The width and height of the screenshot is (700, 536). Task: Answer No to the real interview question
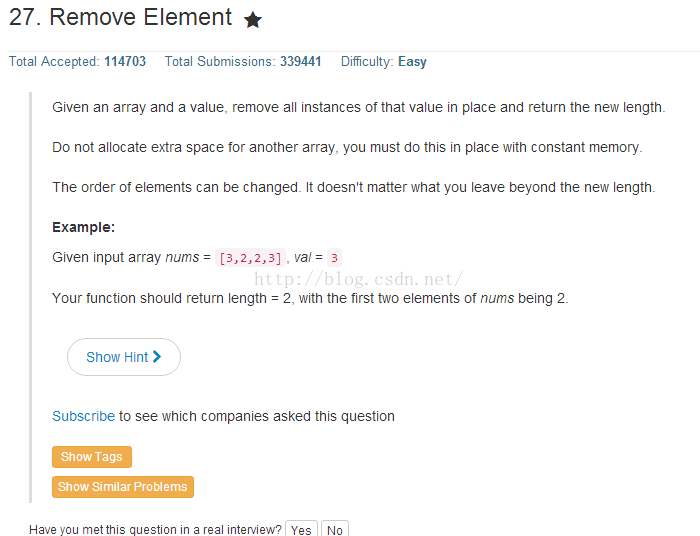coord(334,529)
